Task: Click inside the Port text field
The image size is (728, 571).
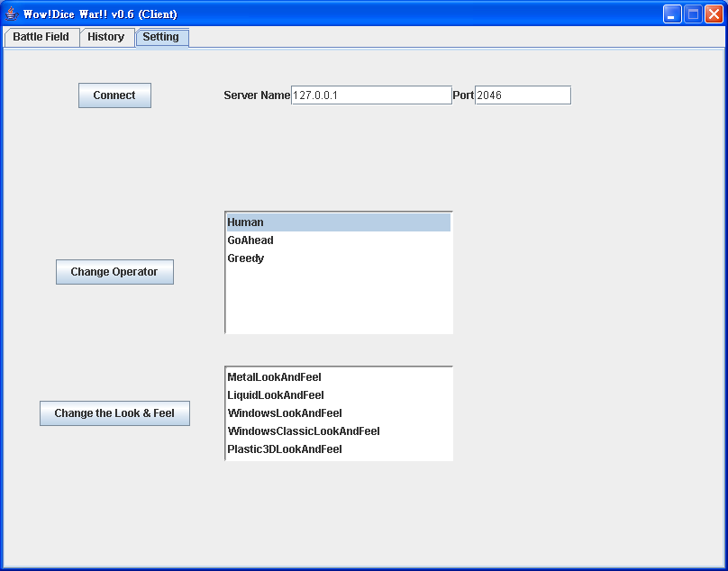Action: point(523,95)
